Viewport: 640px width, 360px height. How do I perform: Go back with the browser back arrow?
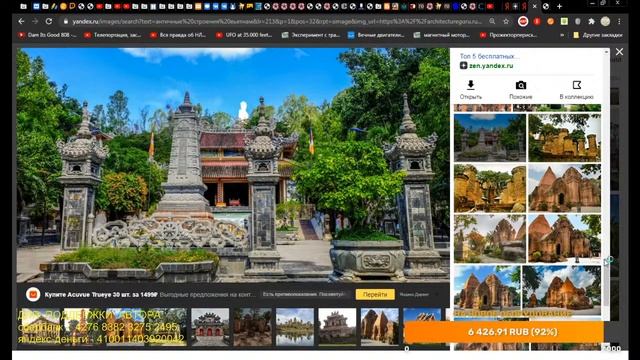click(21, 21)
